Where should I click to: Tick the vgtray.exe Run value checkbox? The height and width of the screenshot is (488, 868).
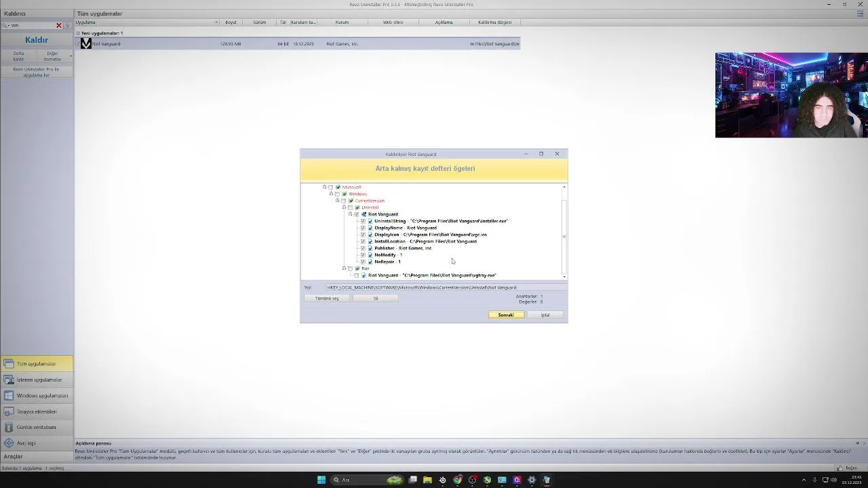tap(356, 275)
